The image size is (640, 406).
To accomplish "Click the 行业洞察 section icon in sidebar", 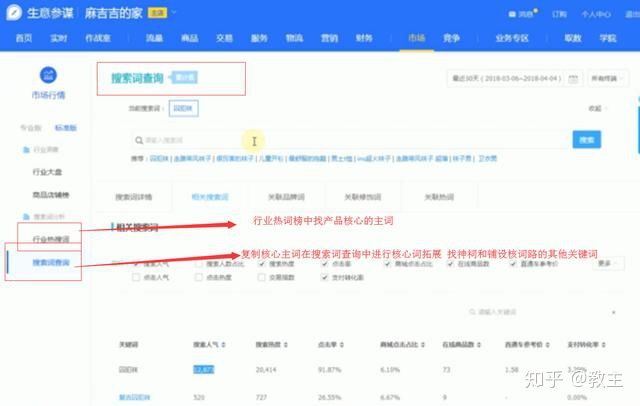I will pyautogui.click(x=26, y=149).
